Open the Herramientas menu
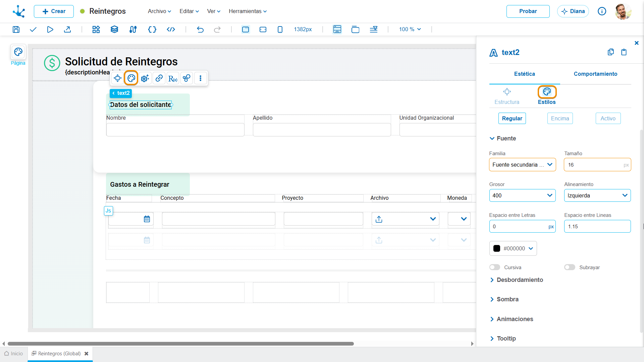The height and width of the screenshot is (362, 644). [x=248, y=11]
